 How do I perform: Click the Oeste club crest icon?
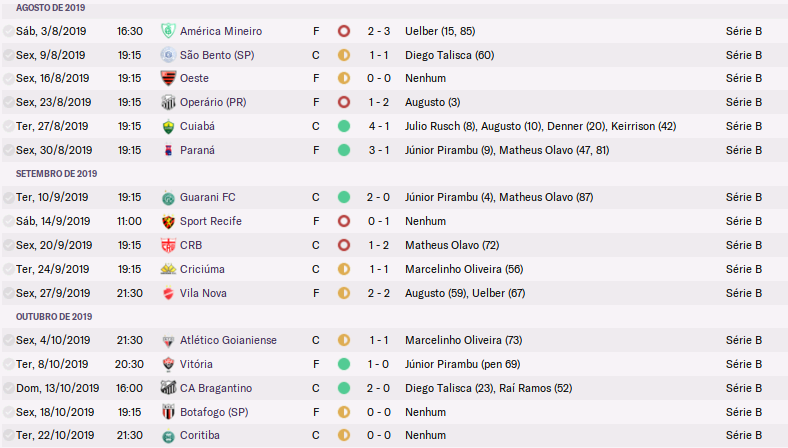[x=168, y=78]
